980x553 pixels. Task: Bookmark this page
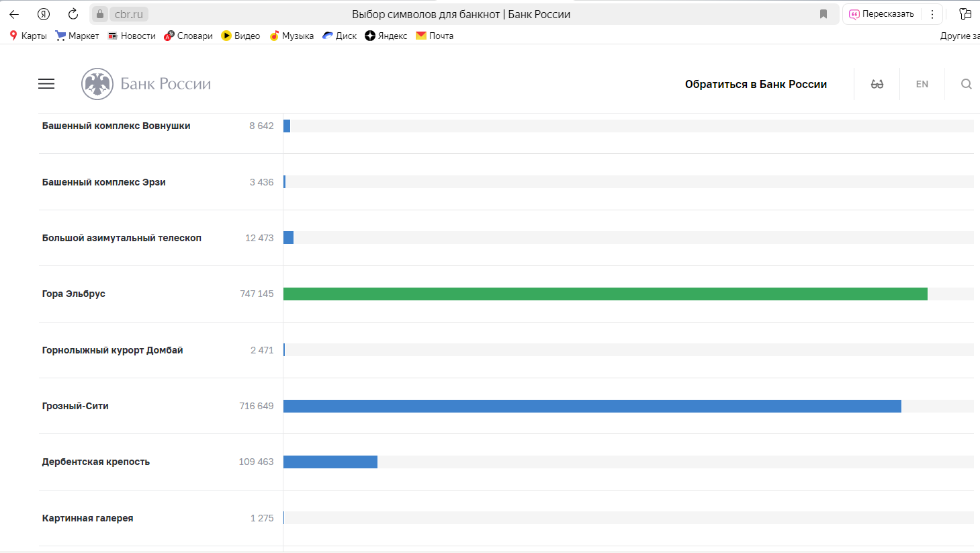pyautogui.click(x=823, y=14)
